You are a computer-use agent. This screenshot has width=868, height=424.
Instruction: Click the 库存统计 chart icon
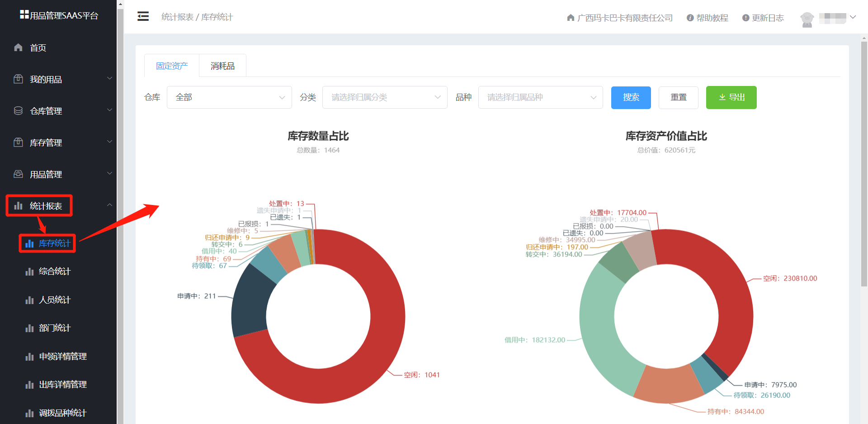coord(29,243)
